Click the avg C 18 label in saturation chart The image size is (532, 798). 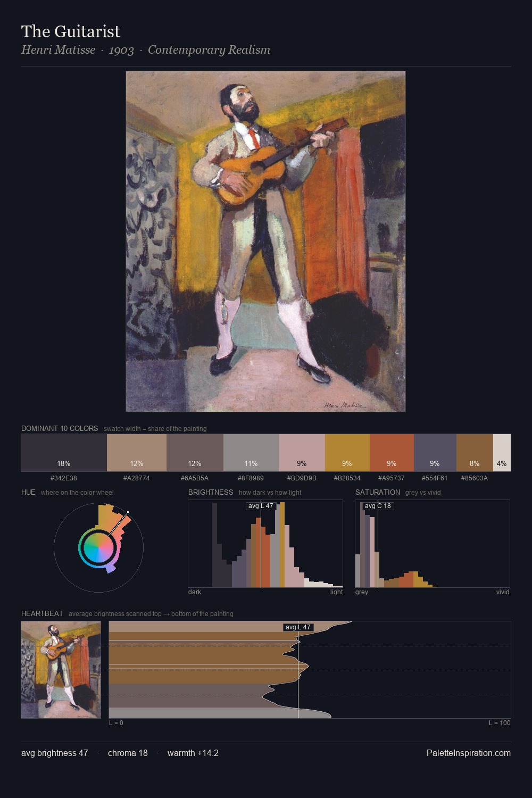[378, 506]
